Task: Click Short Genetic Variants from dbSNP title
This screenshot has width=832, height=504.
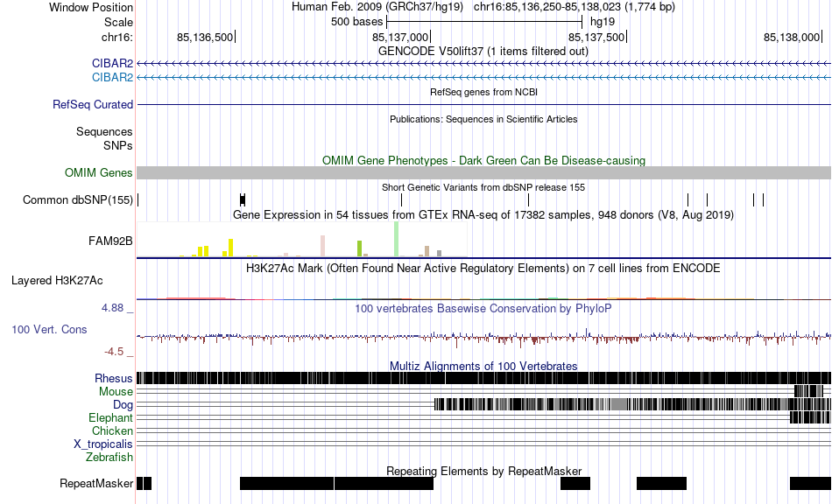Action: click(x=483, y=187)
